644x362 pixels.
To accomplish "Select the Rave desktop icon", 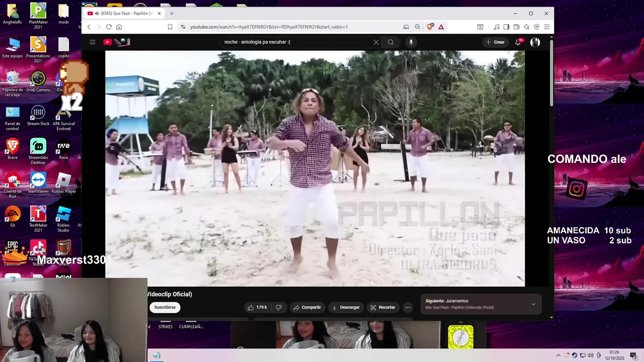I will 63,149.
